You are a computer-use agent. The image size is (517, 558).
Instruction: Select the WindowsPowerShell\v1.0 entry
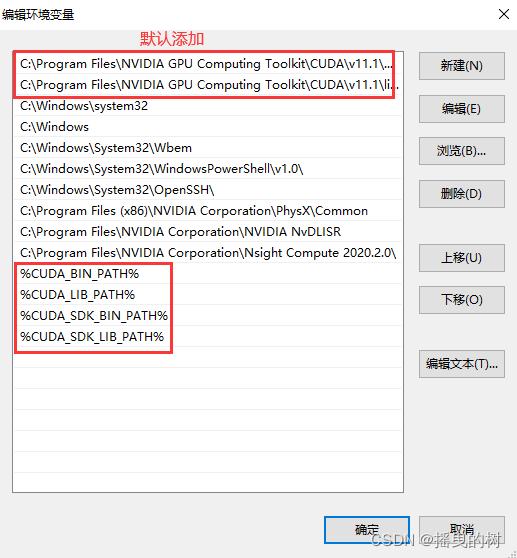pos(208,169)
